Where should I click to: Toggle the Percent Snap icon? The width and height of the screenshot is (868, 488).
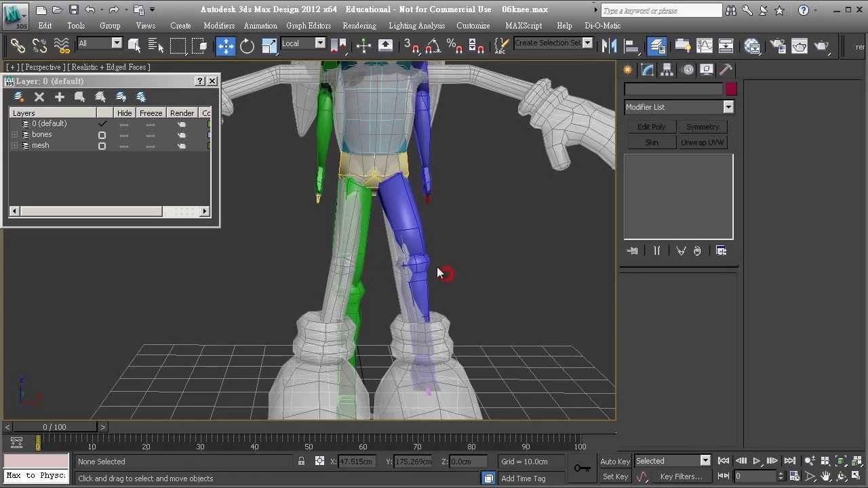[454, 45]
